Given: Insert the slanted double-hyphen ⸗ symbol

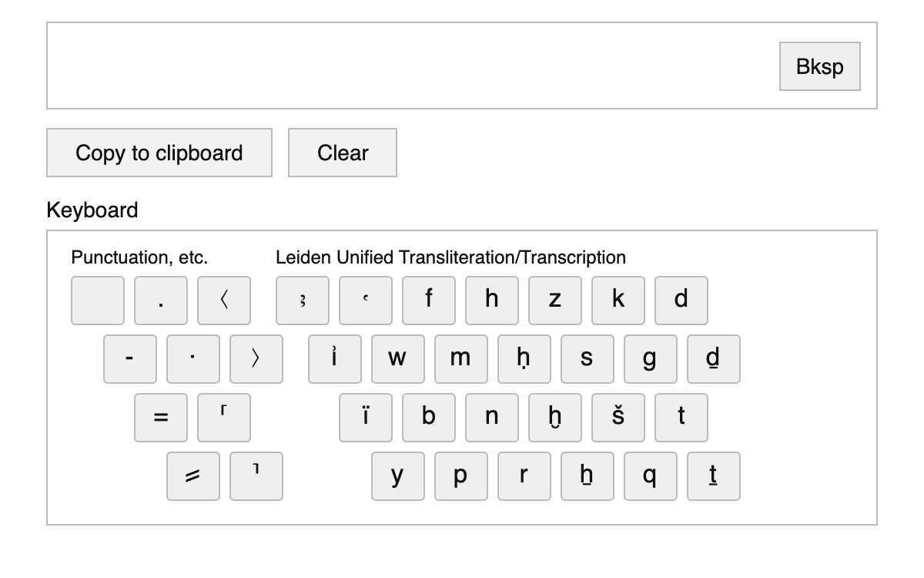Looking at the screenshot, I should 193,476.
